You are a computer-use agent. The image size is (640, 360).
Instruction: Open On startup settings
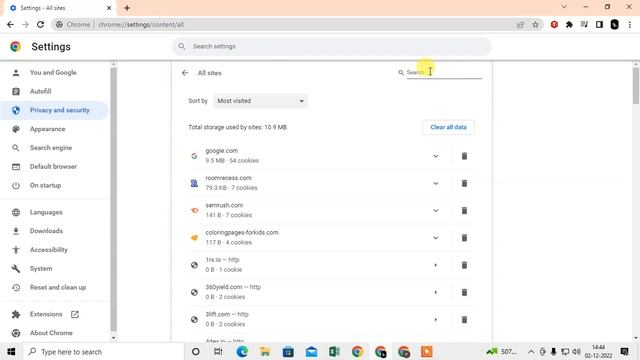(x=45, y=185)
